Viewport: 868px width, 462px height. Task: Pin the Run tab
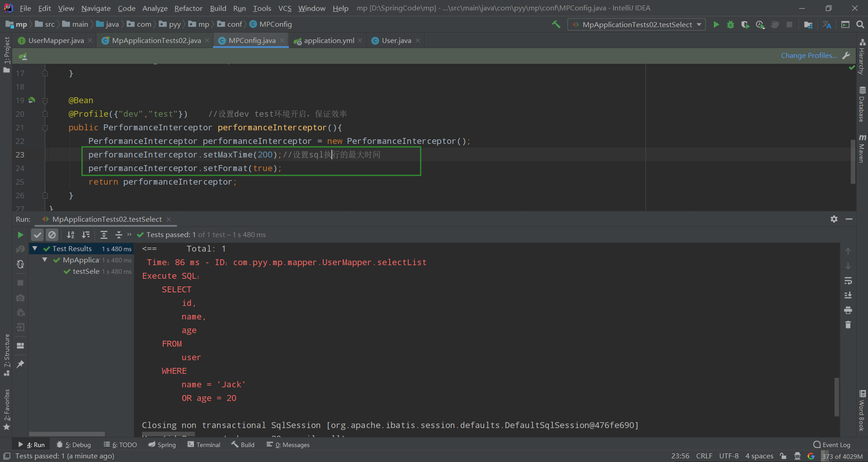pos(20,364)
